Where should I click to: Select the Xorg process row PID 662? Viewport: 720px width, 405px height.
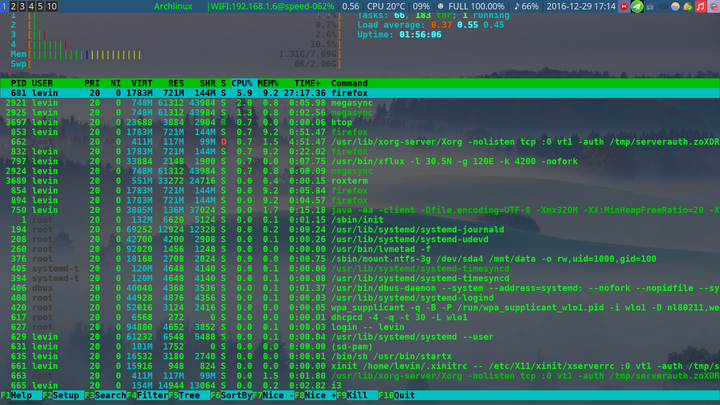(360, 142)
